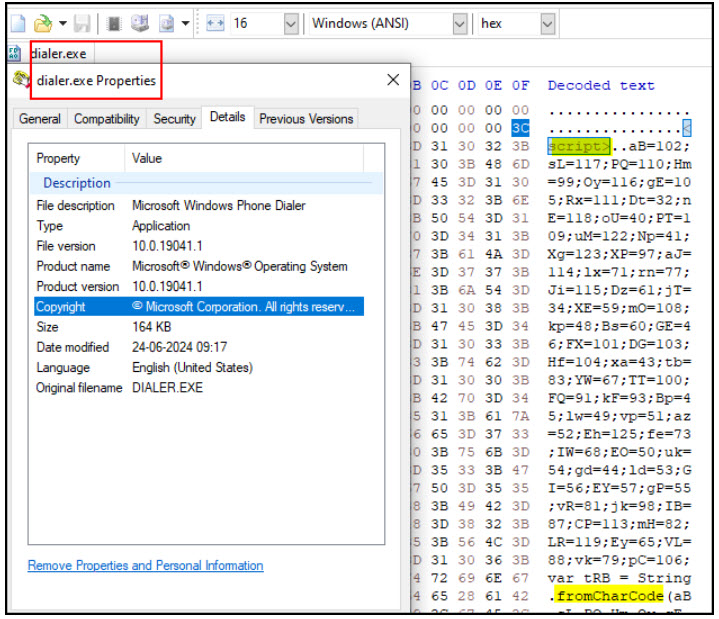Select the Size 164 KB row
719x619 pixels.
(x=199, y=326)
